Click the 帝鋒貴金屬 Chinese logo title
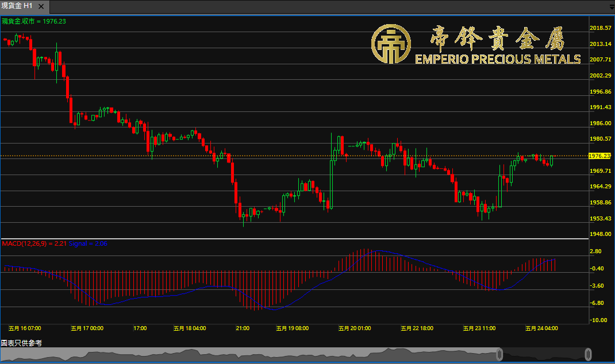This screenshot has height=364, width=615. (498, 38)
